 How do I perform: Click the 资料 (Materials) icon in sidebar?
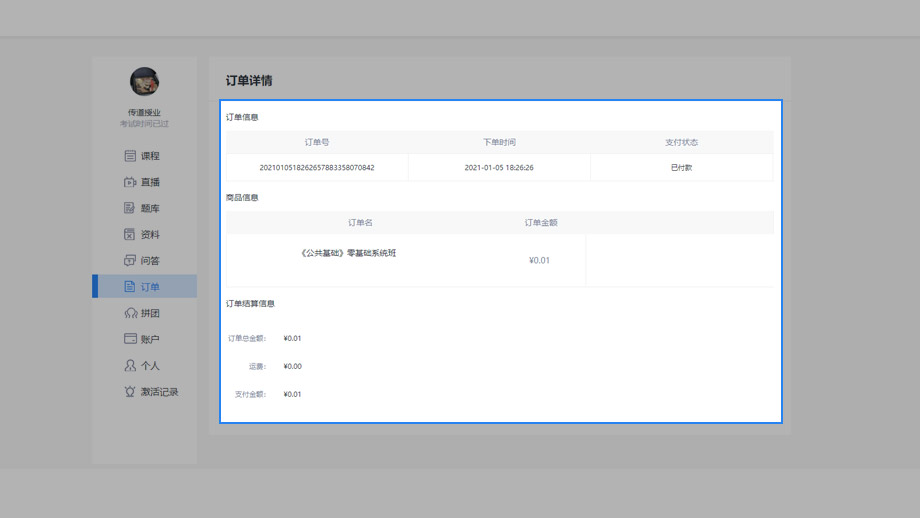click(130, 234)
